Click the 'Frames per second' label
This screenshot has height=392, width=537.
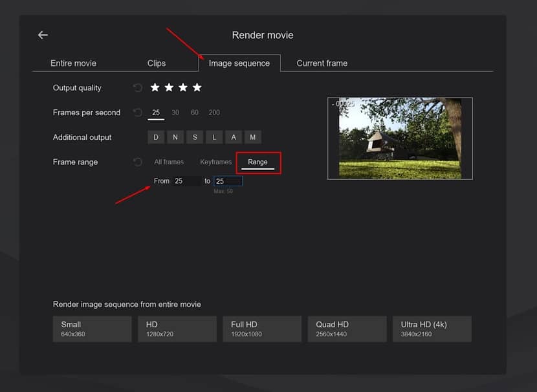(x=87, y=113)
